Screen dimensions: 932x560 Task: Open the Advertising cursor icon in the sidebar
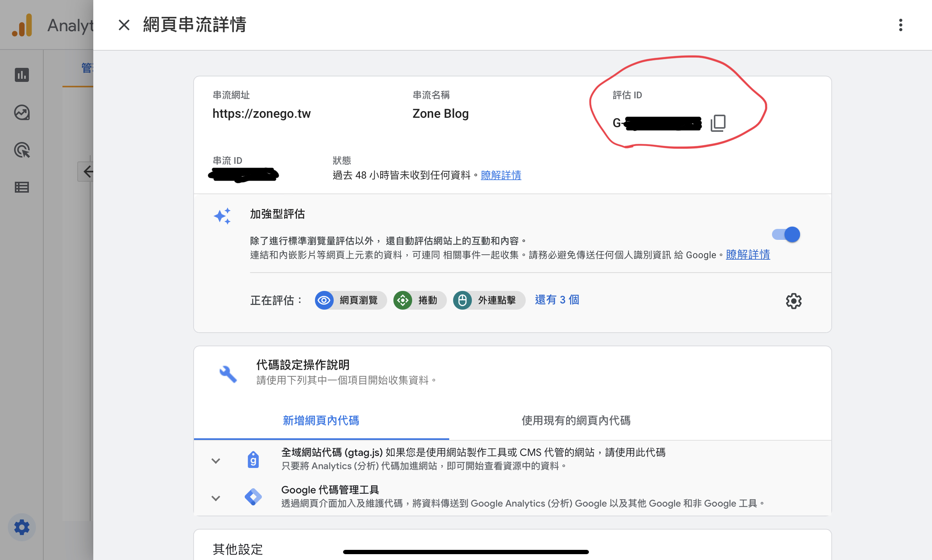[22, 150]
